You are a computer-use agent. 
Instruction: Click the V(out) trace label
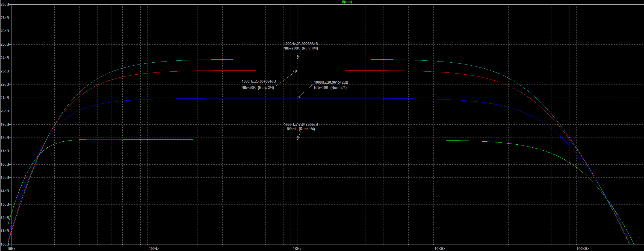(x=347, y=2)
